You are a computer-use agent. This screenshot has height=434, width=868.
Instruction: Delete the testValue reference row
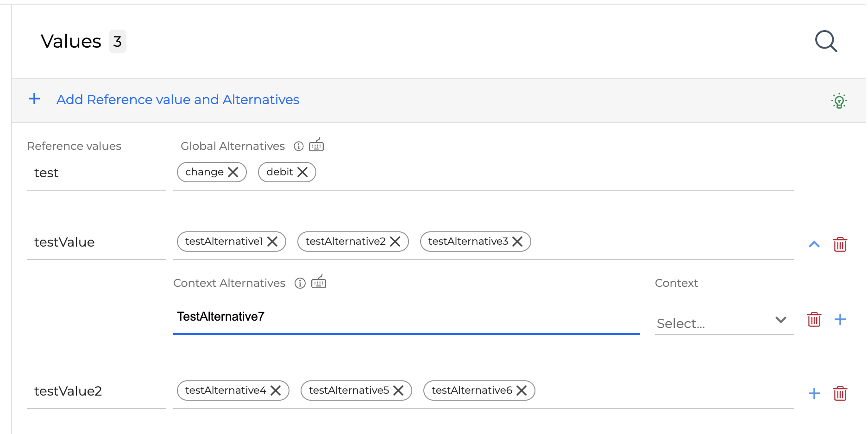tap(840, 244)
